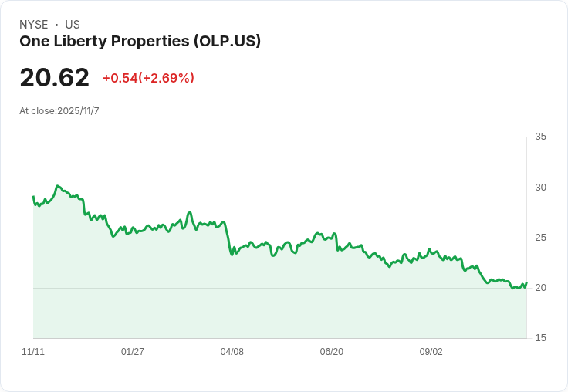Click the NYSE exchange label

[34, 25]
